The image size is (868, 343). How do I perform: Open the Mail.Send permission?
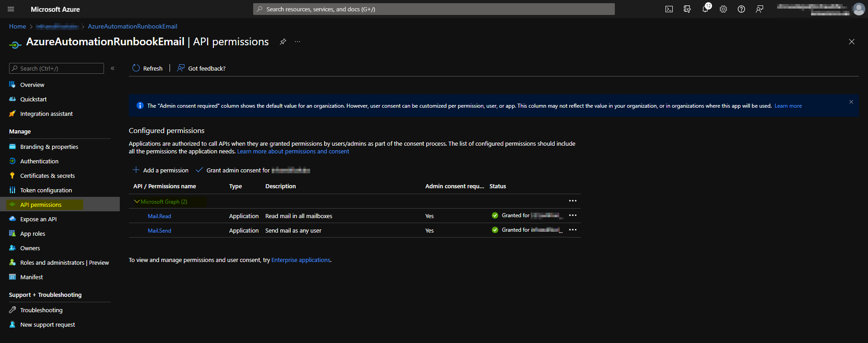click(x=159, y=231)
